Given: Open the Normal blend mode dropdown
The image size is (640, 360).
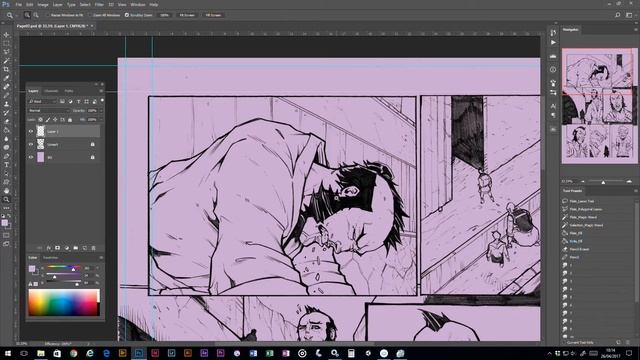Looking at the screenshot, I should point(48,110).
